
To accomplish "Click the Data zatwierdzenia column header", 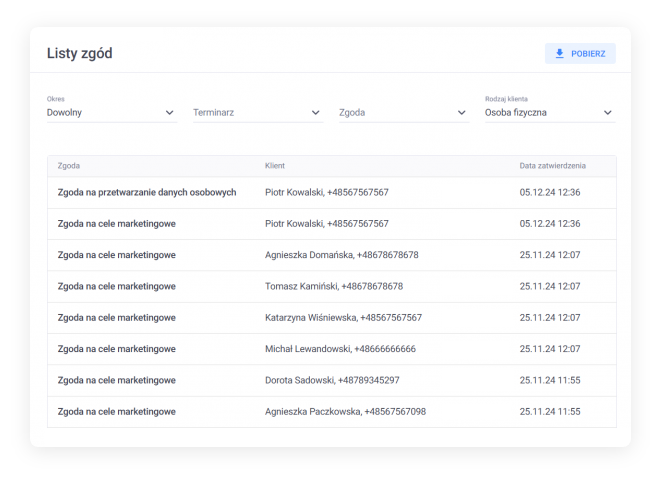I will pyautogui.click(x=552, y=165).
